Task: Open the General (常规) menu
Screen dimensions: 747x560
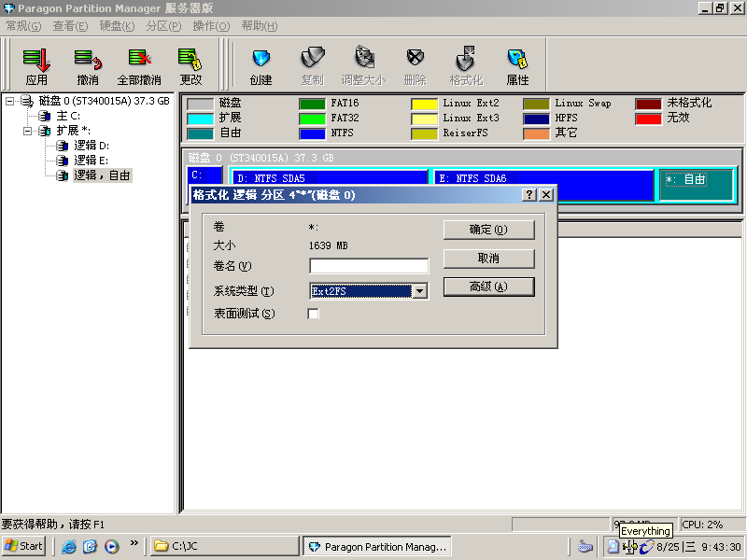Action: (x=23, y=26)
